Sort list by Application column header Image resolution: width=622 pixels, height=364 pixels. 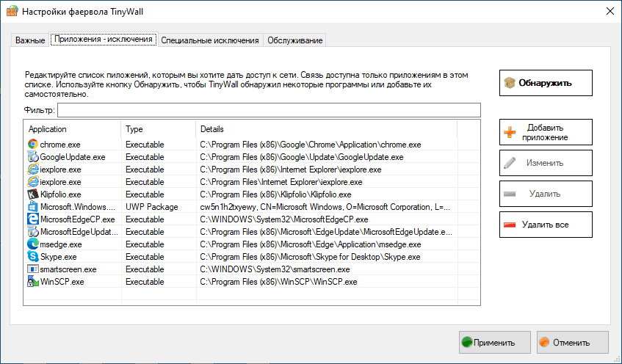point(72,129)
